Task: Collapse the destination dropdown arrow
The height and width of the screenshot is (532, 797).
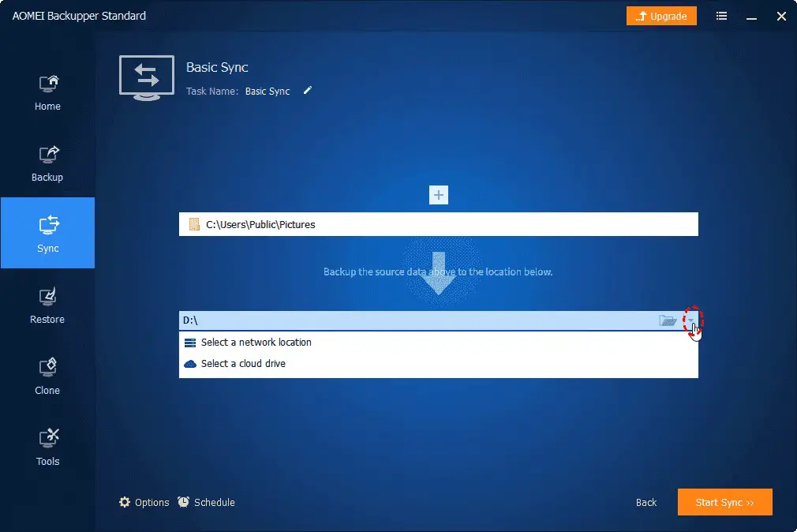Action: (x=690, y=320)
